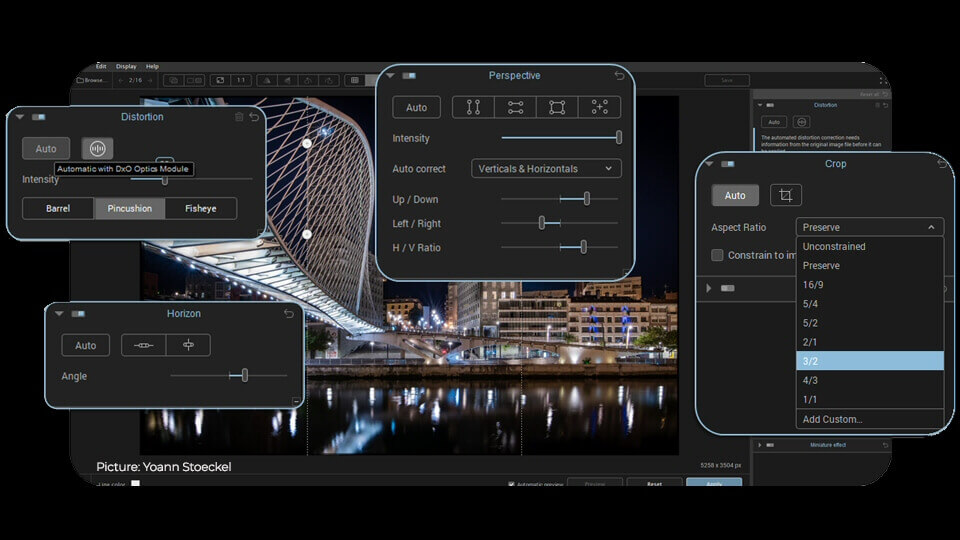Toggle the Miniature effect panel switch
The width and height of the screenshot is (960, 540).
pyautogui.click(x=770, y=445)
